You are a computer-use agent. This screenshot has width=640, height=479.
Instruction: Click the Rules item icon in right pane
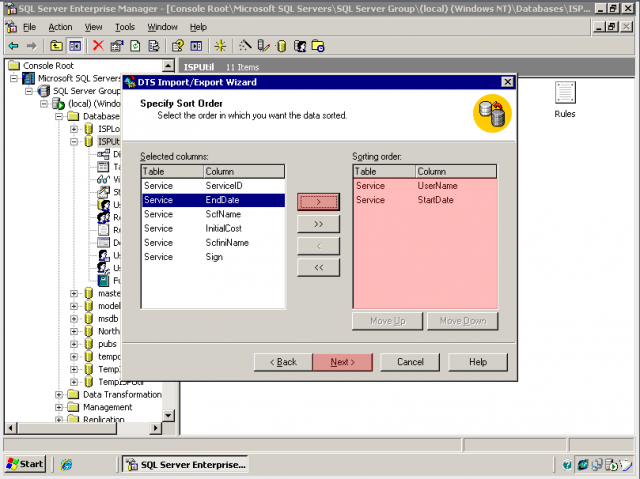(564, 93)
